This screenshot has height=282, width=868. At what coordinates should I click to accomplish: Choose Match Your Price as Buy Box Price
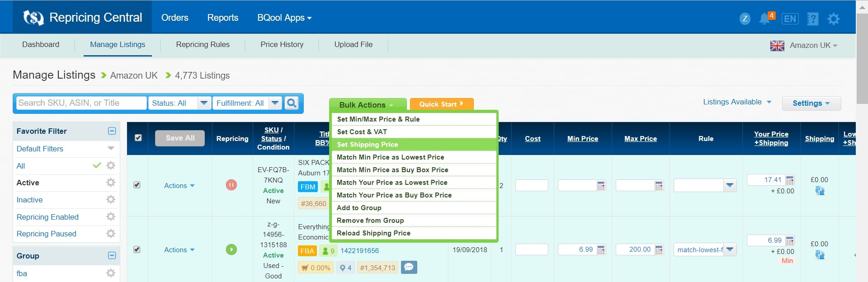pos(414,195)
